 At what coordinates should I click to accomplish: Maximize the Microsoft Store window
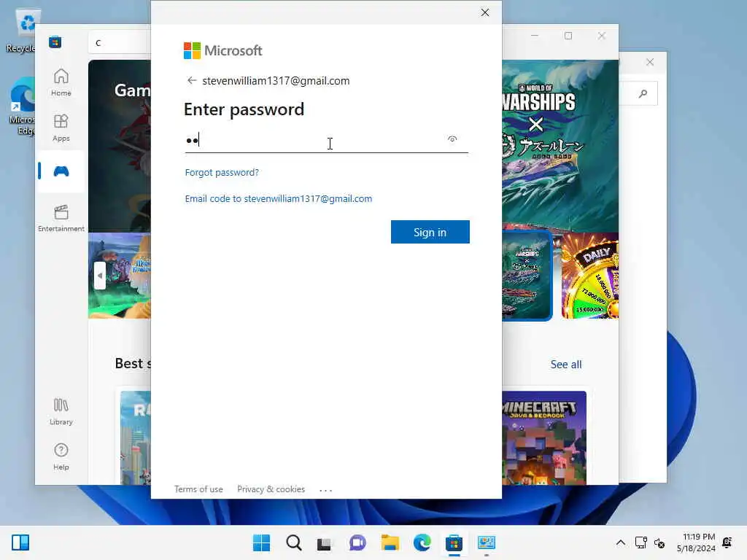pos(568,36)
